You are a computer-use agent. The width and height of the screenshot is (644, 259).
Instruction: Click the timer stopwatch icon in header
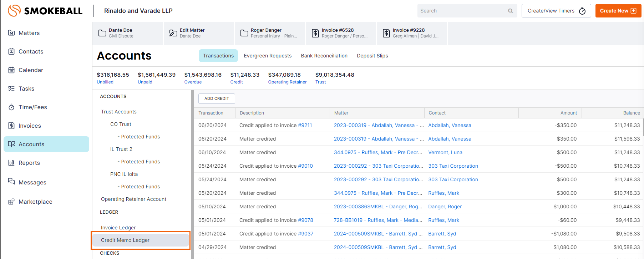(582, 11)
